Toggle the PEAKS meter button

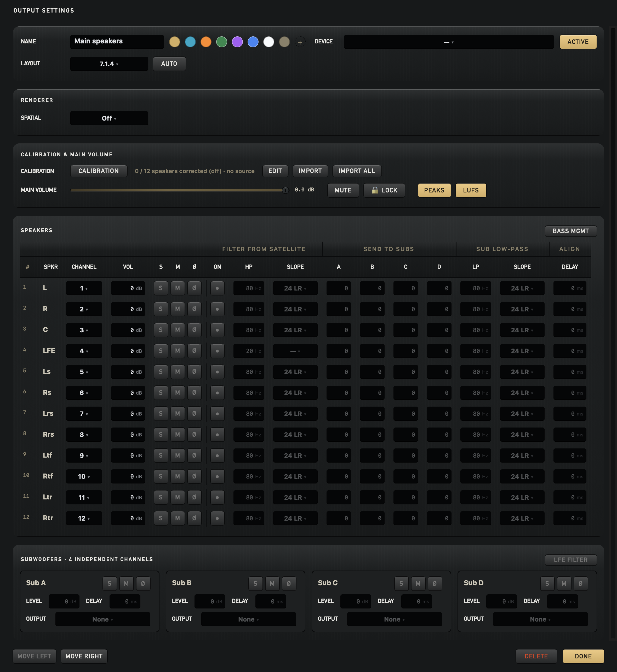(434, 190)
